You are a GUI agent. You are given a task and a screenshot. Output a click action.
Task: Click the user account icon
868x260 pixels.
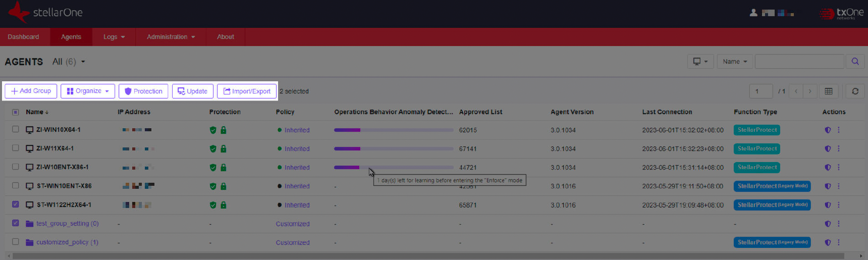click(x=753, y=13)
